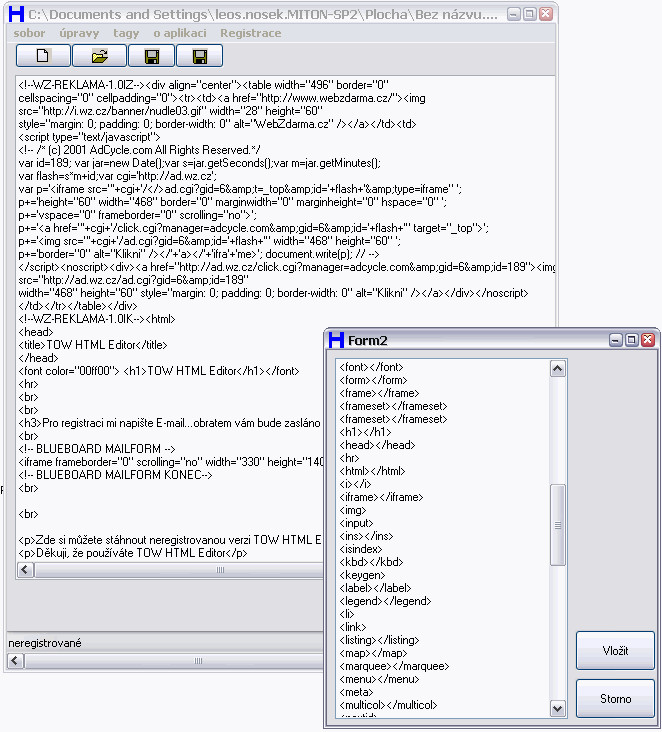662x732 pixels.
Task: Select <meta> in the tag list
Action: pyautogui.click(x=356, y=692)
